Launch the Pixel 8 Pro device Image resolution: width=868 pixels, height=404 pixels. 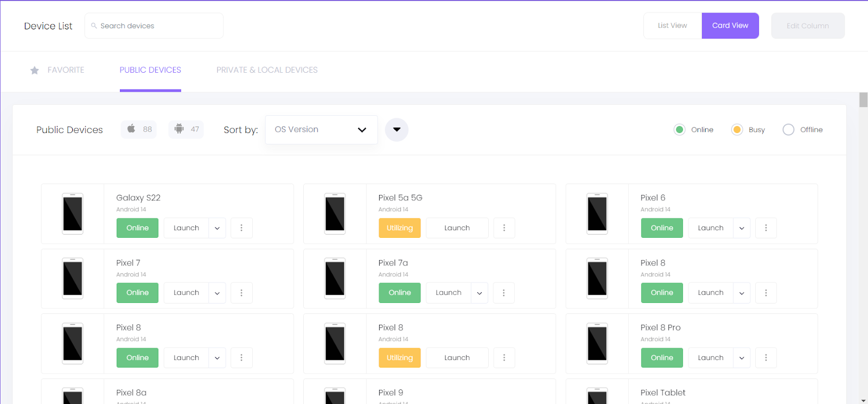coord(711,358)
